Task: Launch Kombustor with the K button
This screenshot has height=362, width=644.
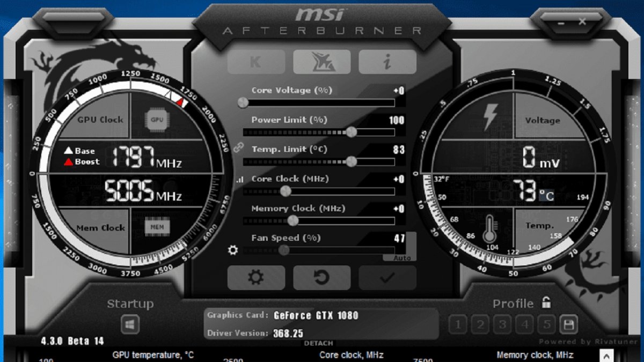Action: (x=256, y=62)
